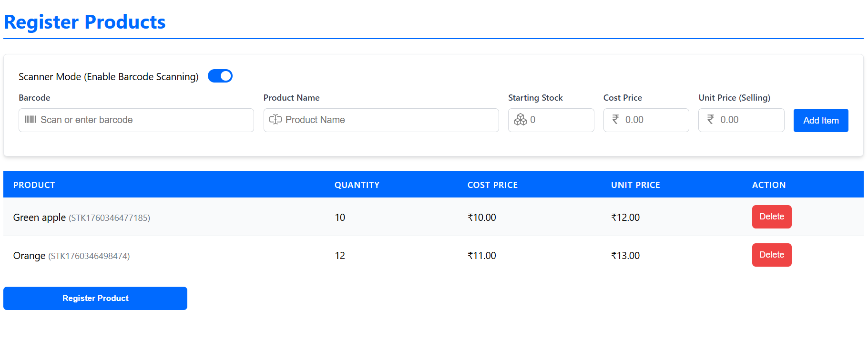This screenshot has width=868, height=353.
Task: Select the Starting Stock input field
Action: pyautogui.click(x=558, y=120)
